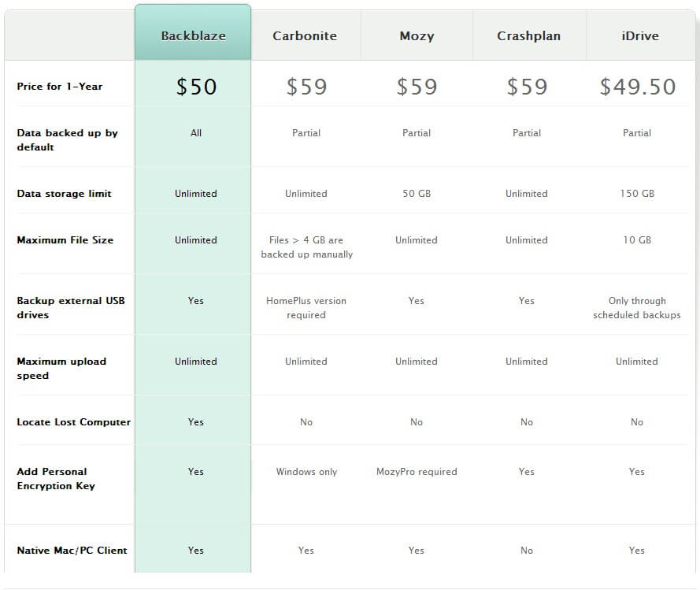The width and height of the screenshot is (700, 590).
Task: Click Carbonite's HomePlus version required cell
Action: click(x=306, y=308)
